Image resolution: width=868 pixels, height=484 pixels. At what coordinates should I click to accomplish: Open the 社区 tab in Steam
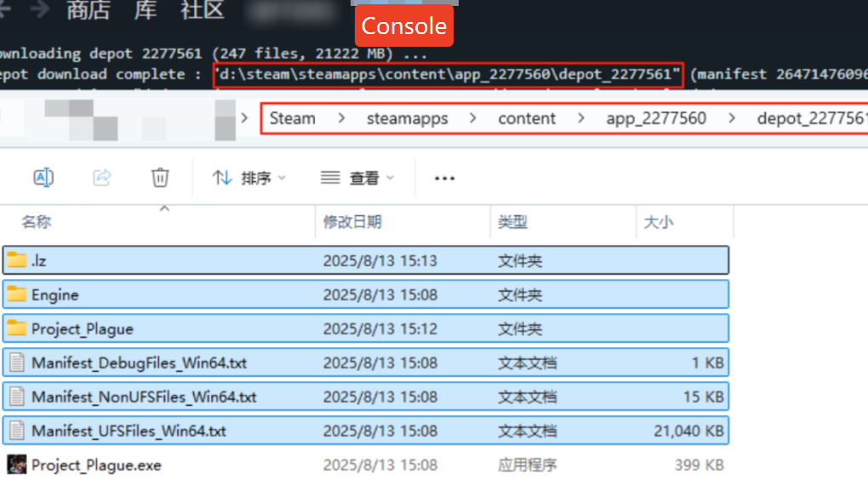tap(202, 10)
